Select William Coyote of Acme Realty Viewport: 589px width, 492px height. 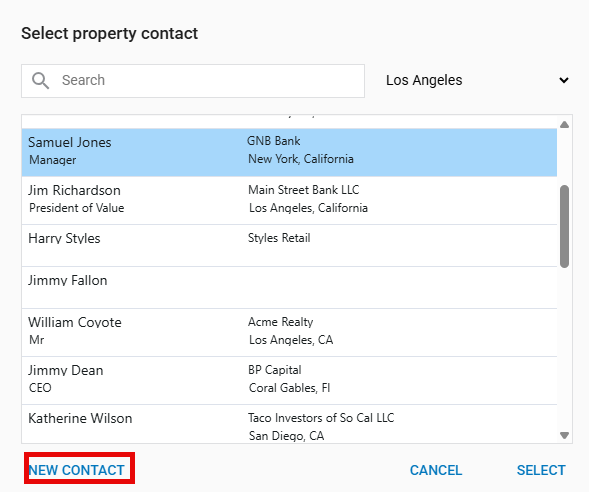click(289, 333)
